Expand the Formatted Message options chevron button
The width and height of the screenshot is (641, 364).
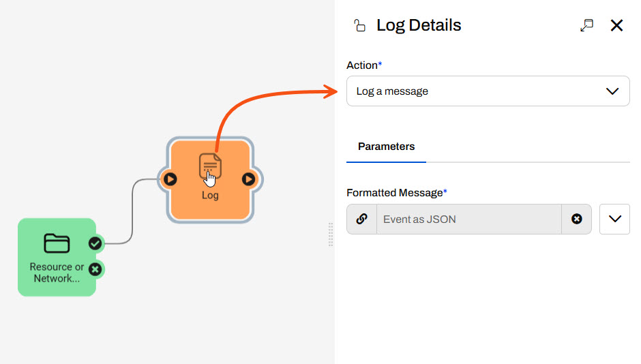coord(614,219)
